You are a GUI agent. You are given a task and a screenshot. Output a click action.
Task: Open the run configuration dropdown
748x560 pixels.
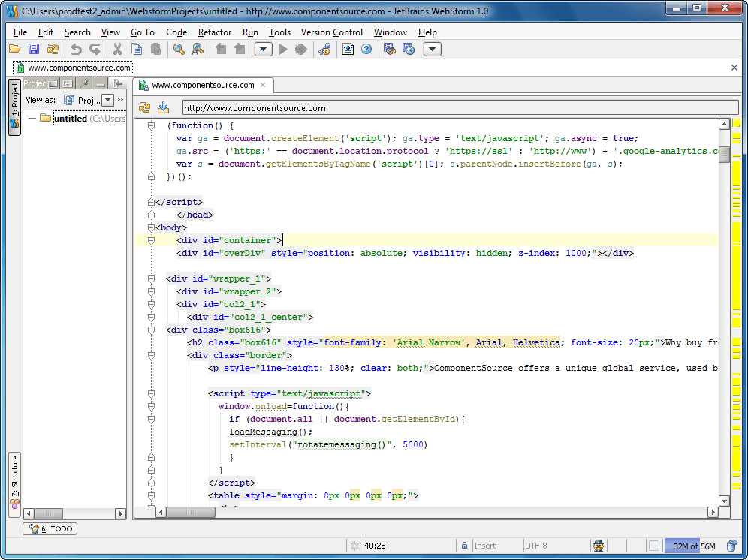pos(264,49)
